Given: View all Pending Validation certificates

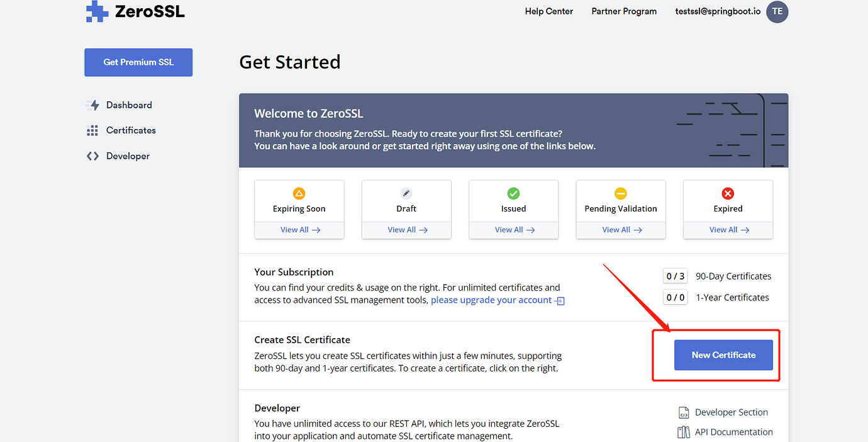Looking at the screenshot, I should (x=622, y=230).
